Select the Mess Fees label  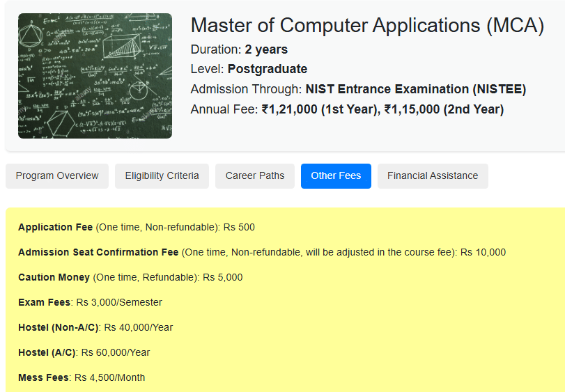click(43, 377)
